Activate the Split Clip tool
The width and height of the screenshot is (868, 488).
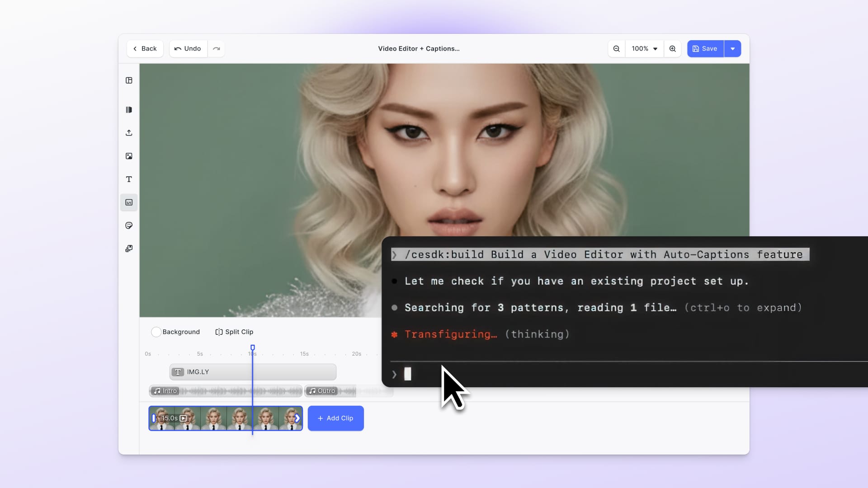click(234, 332)
